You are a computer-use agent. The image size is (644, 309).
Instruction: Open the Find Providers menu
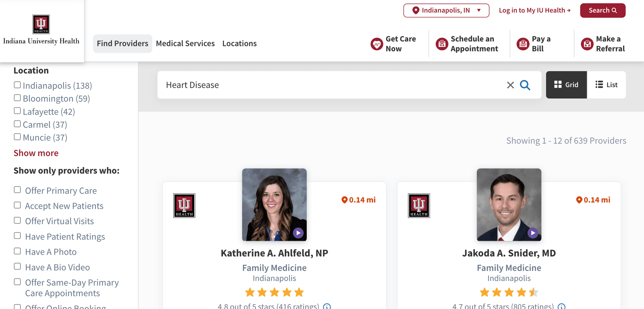122,44
